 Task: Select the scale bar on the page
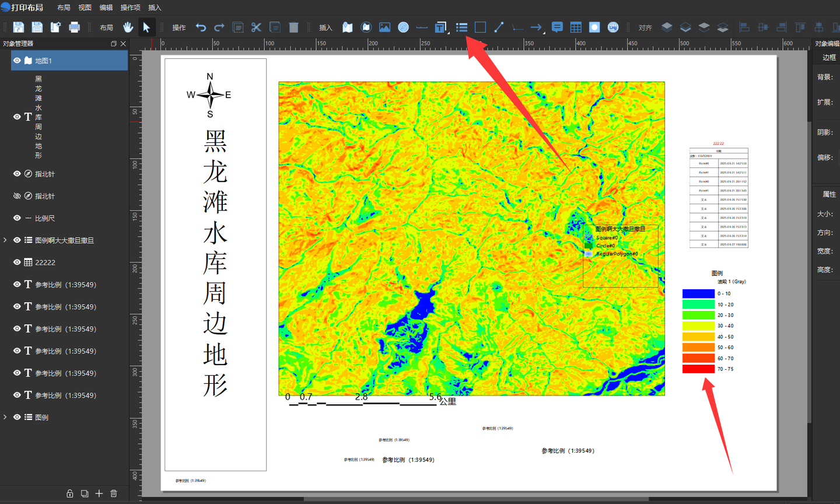tap(371, 400)
